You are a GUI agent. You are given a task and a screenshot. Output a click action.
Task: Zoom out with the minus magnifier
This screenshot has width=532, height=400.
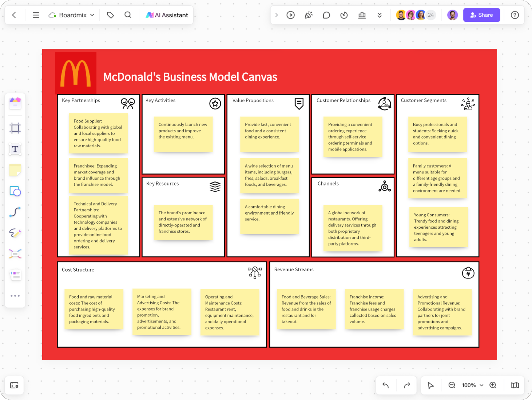(452, 385)
